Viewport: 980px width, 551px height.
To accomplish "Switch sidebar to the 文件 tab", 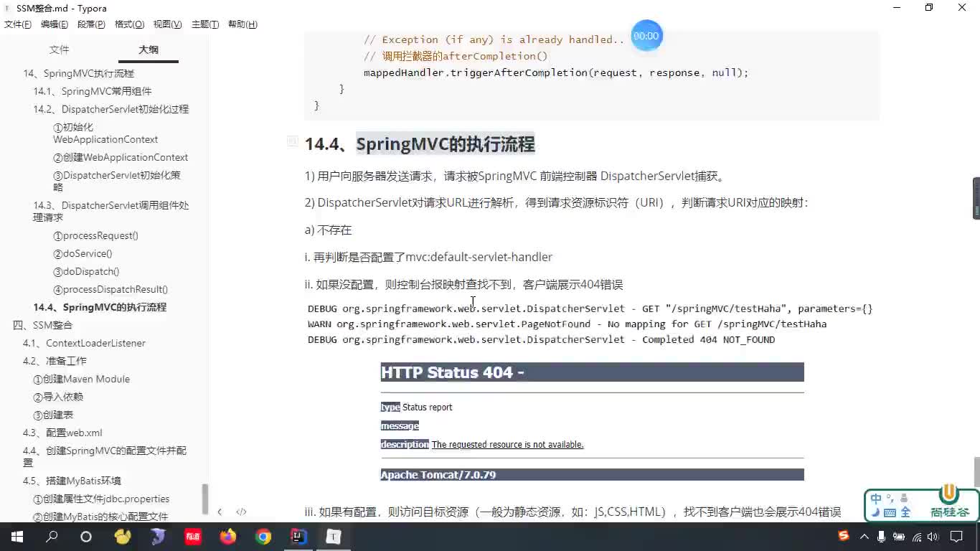I will (x=60, y=50).
